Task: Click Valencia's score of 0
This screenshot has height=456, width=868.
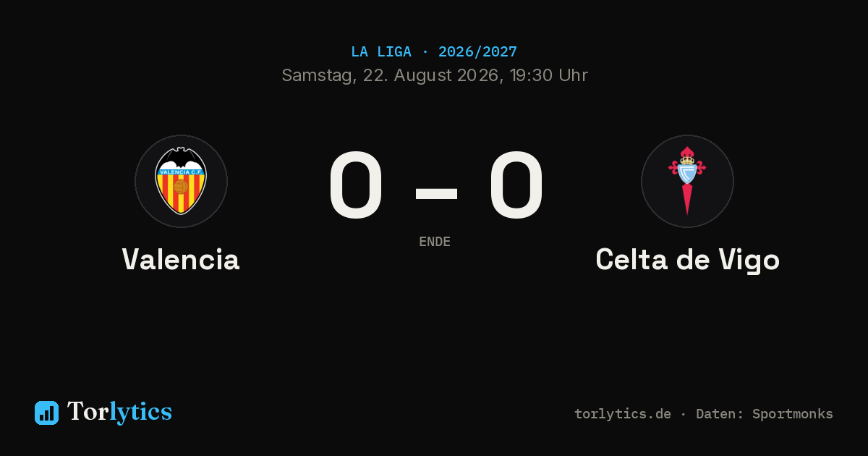Action: [x=355, y=186]
